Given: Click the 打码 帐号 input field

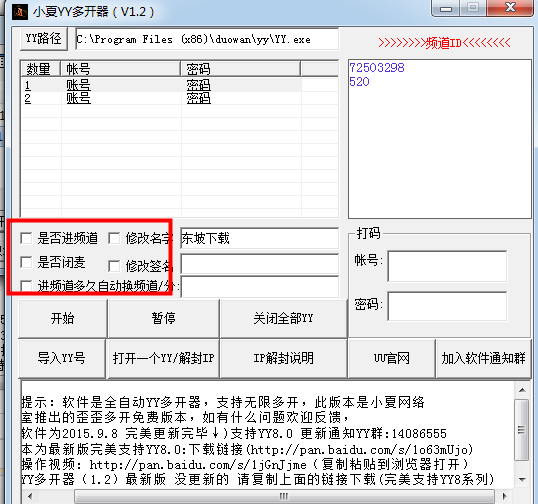Looking at the screenshot, I should [447, 266].
